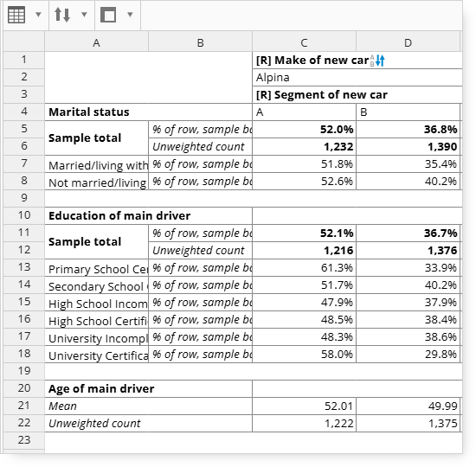Click the 'Alpina' cell
Image resolution: width=476 pixels, height=467 pixels.
[x=357, y=77]
